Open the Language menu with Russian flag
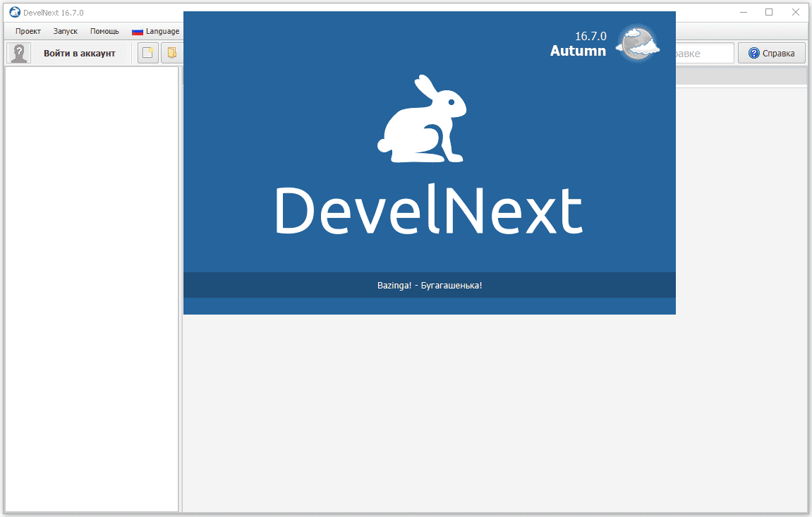Viewport: 812px width, 517px height. coord(155,31)
